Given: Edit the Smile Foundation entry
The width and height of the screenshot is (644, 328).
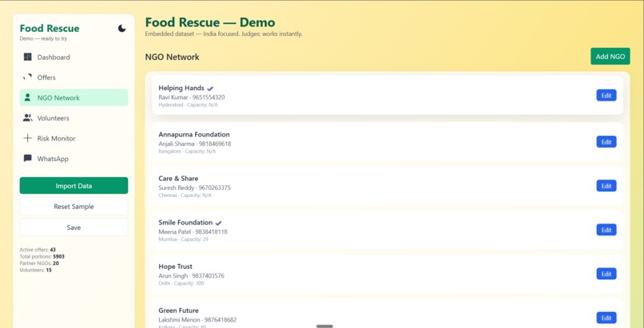Looking at the screenshot, I should (x=606, y=230).
